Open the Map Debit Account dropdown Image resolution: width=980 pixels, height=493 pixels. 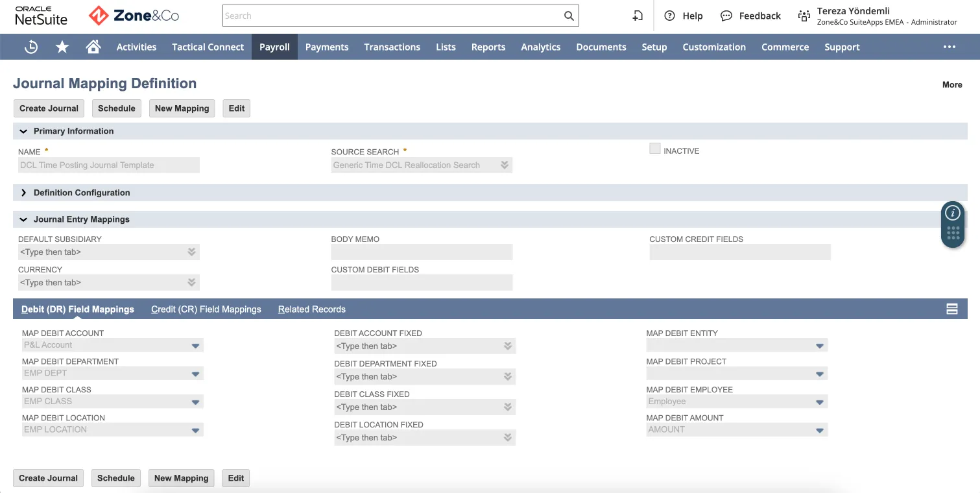click(x=195, y=346)
